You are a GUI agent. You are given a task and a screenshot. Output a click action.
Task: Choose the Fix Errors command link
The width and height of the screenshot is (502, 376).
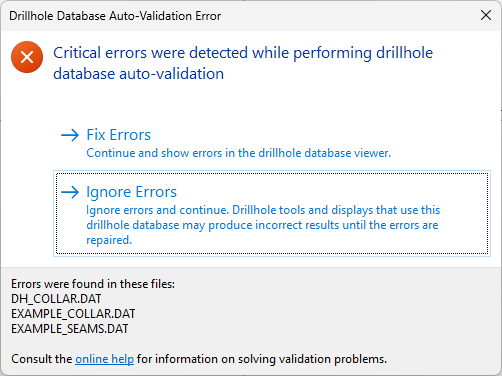click(272, 143)
